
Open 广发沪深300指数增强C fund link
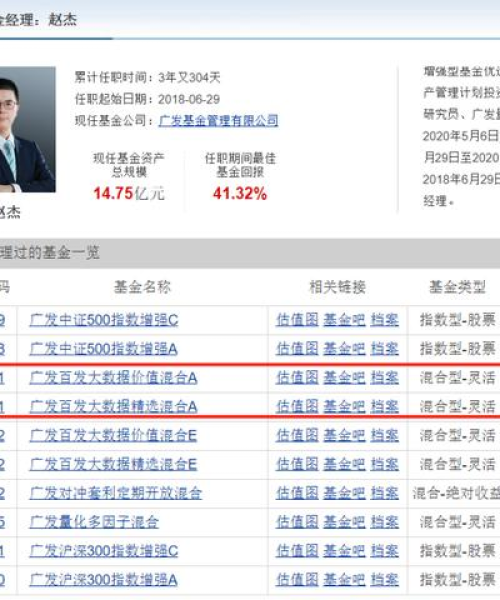(x=104, y=551)
